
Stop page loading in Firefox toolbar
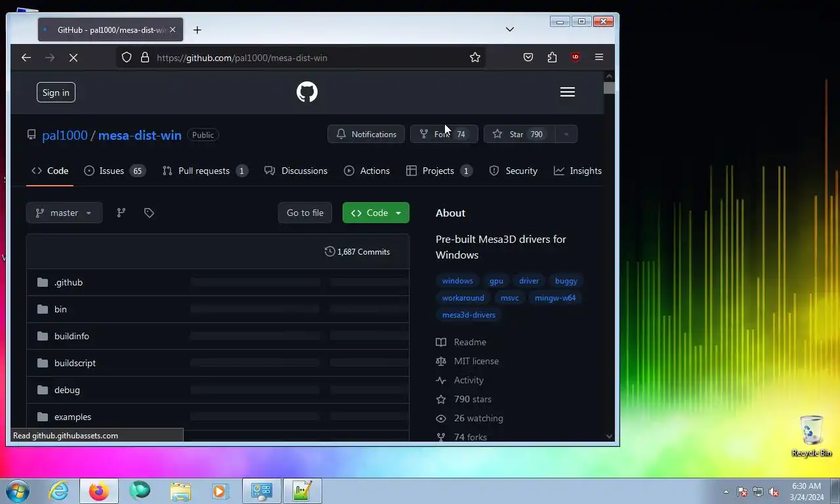pos(73,58)
